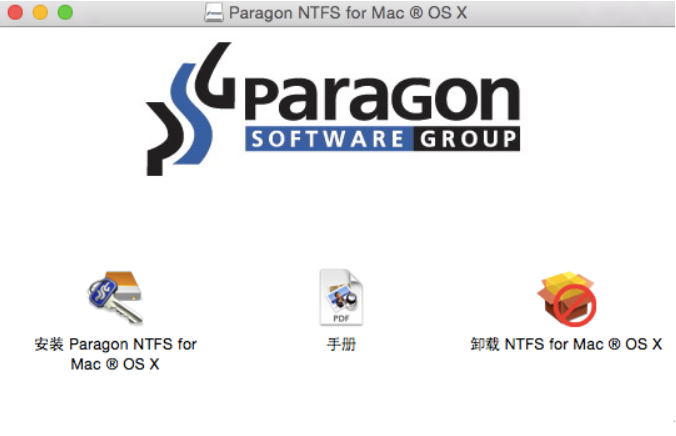Zoom the window with green button

point(65,12)
